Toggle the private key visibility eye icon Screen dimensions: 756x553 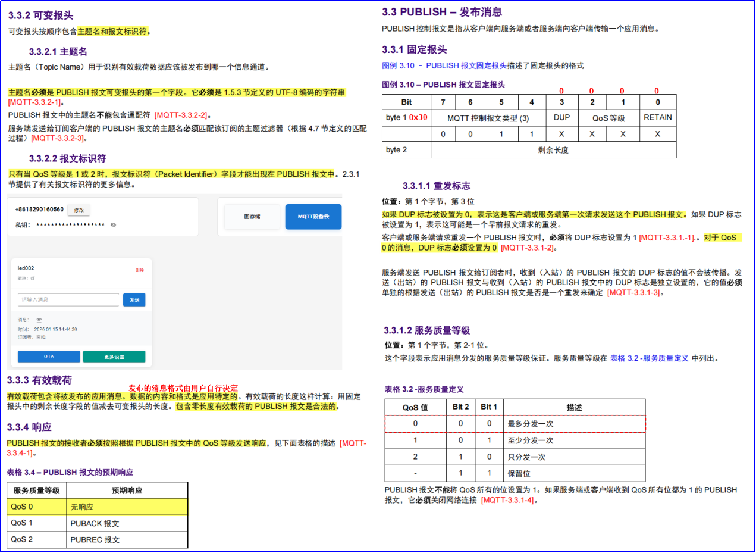point(114,225)
